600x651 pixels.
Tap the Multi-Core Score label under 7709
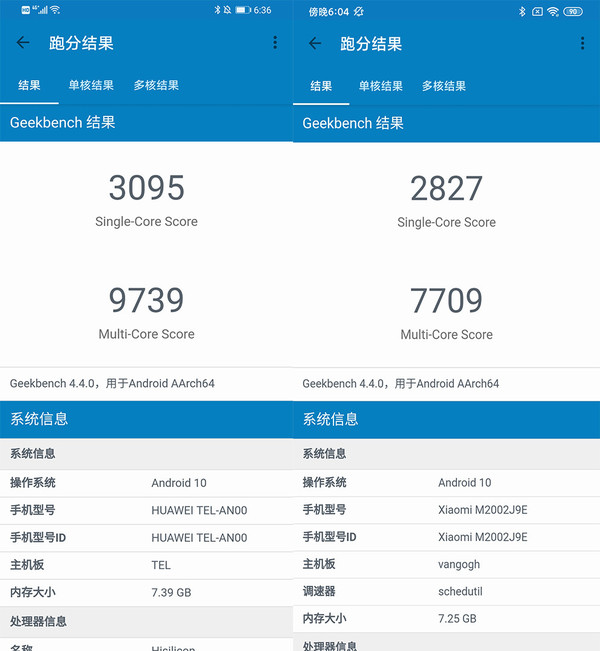446,334
